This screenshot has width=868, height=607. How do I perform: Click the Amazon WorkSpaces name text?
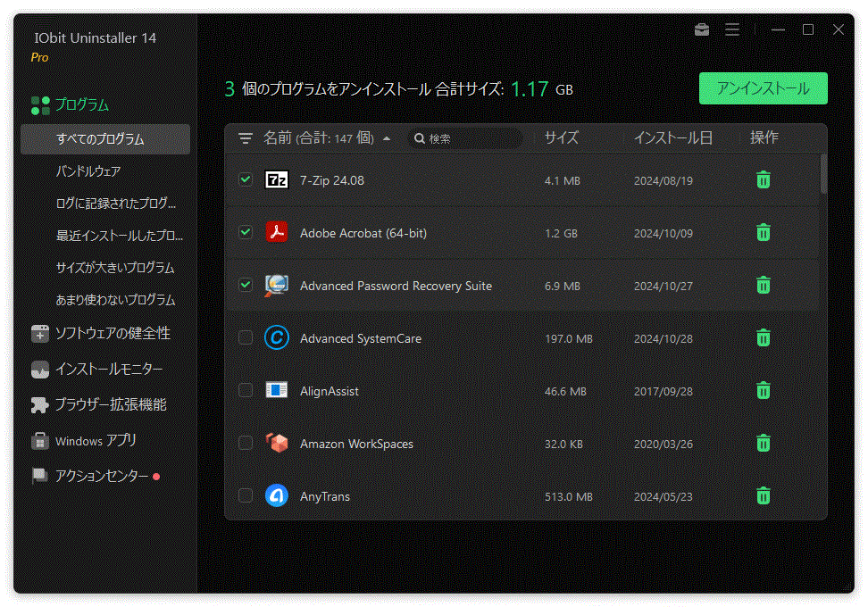[x=356, y=444]
